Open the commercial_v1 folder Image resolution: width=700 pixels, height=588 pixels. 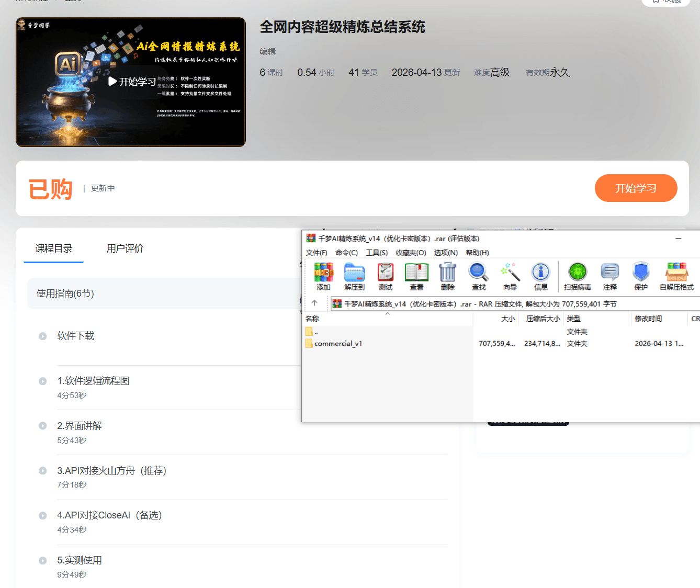click(338, 344)
